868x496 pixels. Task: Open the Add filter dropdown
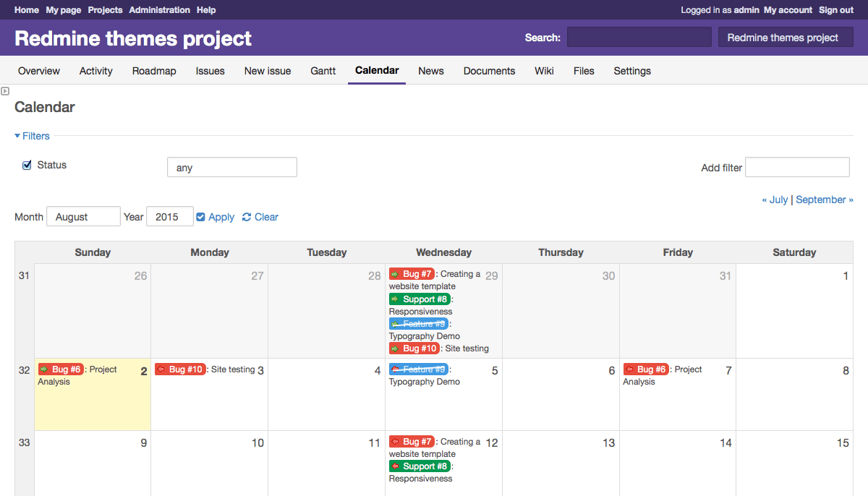click(x=797, y=167)
